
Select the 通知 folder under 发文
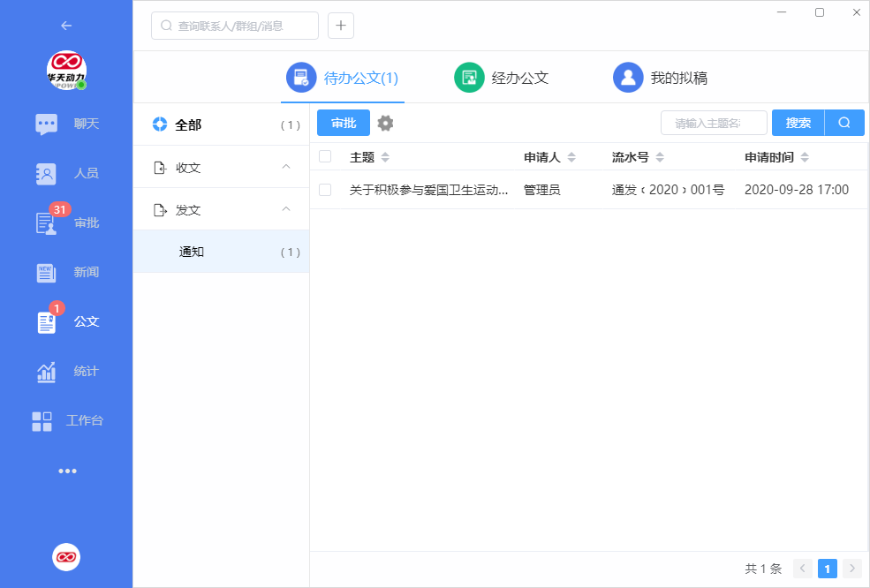pos(192,252)
